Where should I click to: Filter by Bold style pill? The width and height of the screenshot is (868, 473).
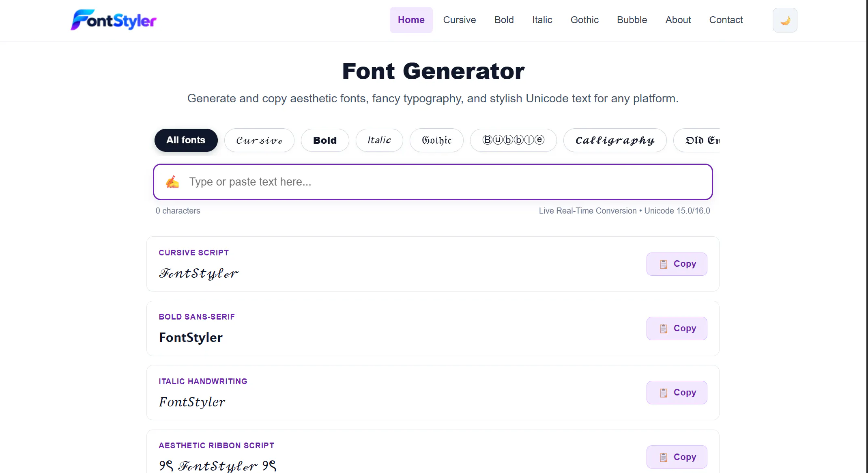pos(325,140)
